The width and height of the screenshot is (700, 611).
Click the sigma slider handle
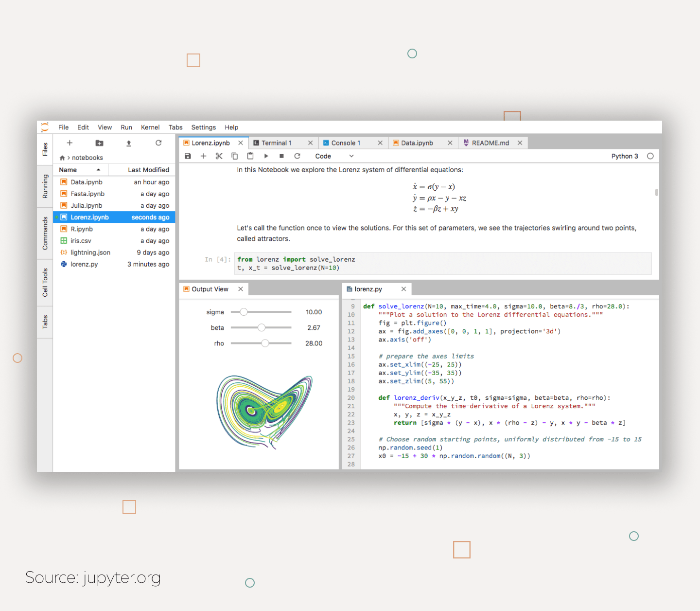[244, 312]
